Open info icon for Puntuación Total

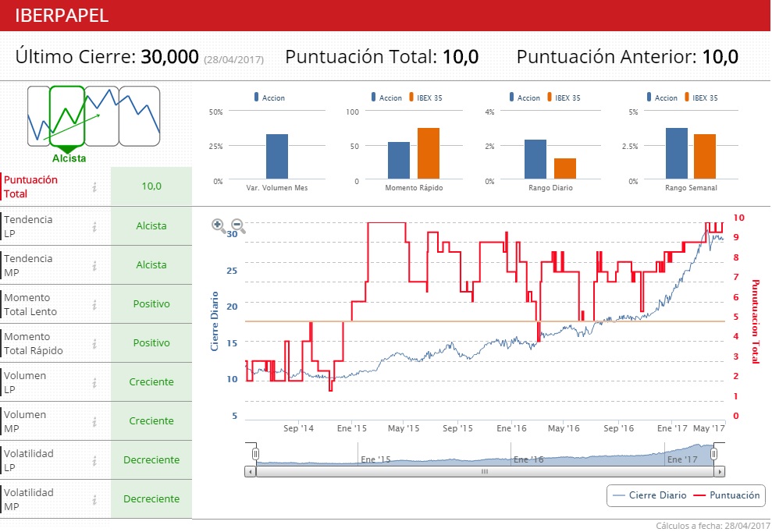[94, 187]
